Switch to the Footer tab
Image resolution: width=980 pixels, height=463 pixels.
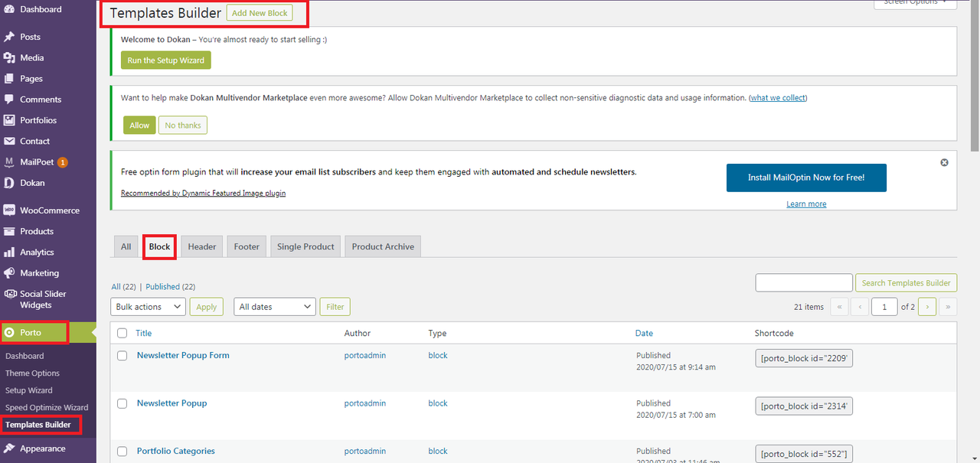(x=247, y=246)
